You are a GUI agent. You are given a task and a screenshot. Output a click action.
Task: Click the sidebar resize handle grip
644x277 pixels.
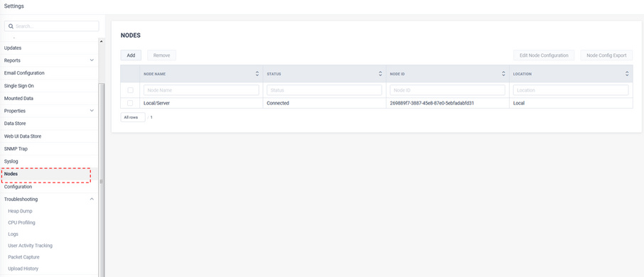coord(101,181)
